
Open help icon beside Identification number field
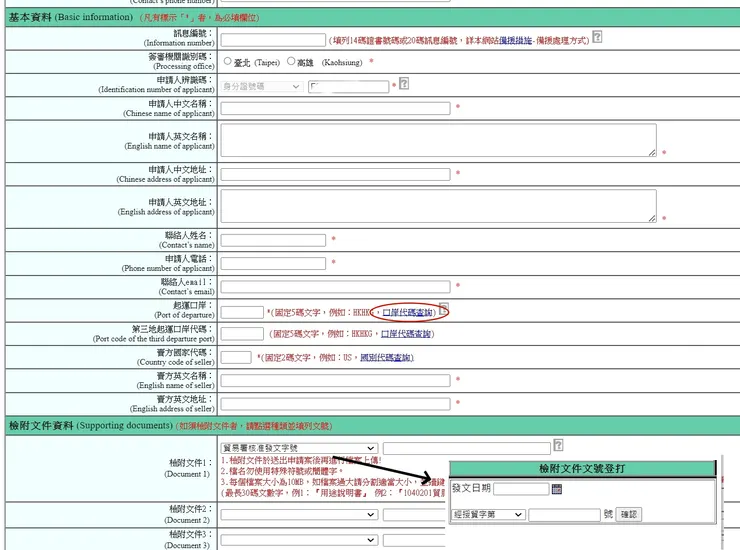coord(404,84)
